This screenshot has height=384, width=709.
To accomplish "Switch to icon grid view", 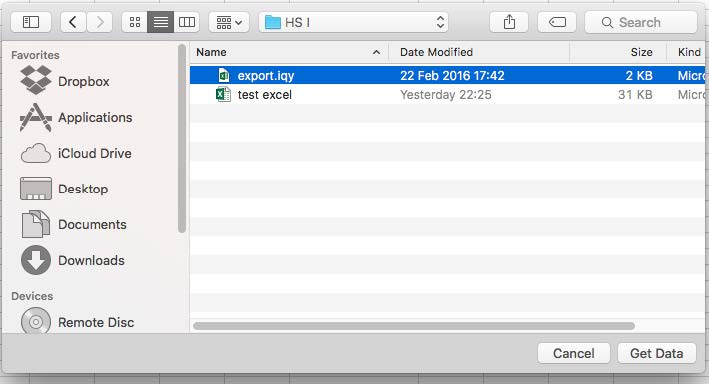I will [135, 22].
